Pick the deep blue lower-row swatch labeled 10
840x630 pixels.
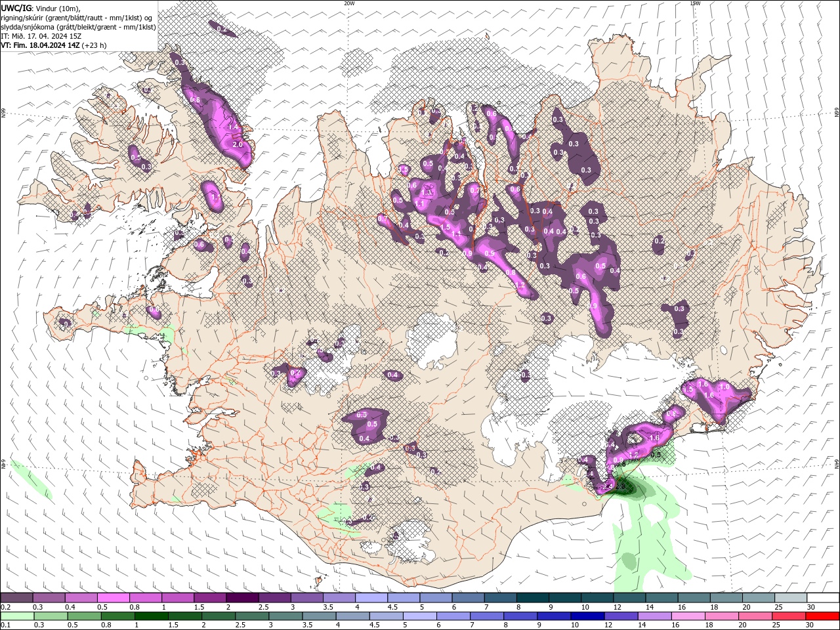click(x=587, y=616)
